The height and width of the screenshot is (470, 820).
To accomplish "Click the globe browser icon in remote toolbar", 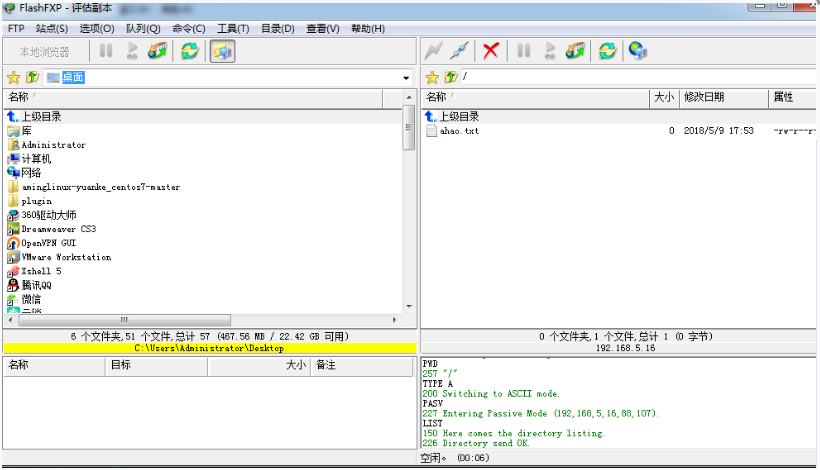I will coord(637,51).
